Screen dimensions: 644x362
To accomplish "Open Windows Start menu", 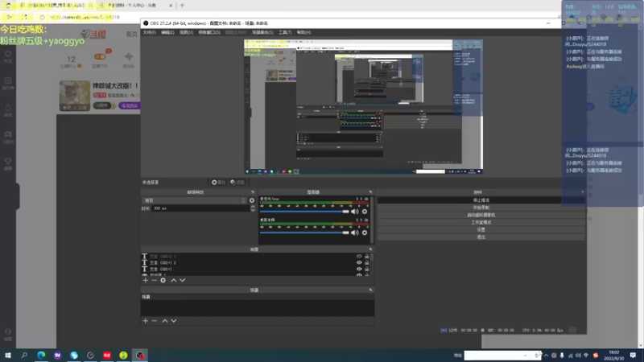I will pos(8,355).
